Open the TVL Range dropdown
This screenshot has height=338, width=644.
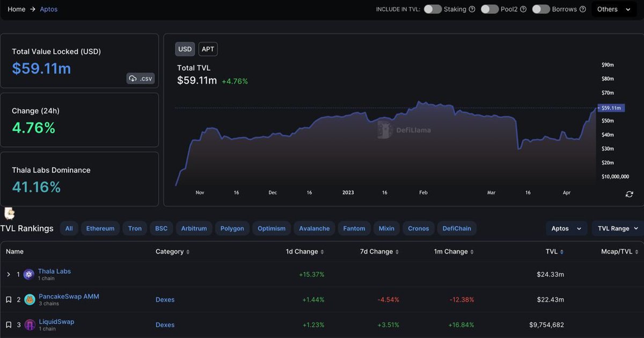coord(618,228)
